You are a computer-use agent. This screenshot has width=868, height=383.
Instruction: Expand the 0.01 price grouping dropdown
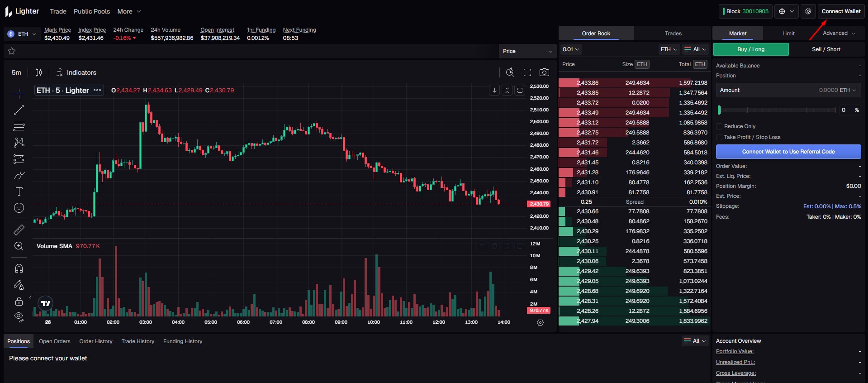570,49
